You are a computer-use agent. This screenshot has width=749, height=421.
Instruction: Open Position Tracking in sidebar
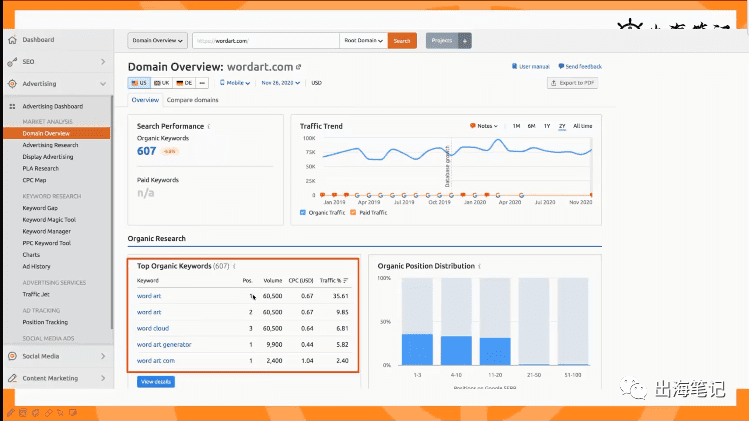[x=45, y=322]
